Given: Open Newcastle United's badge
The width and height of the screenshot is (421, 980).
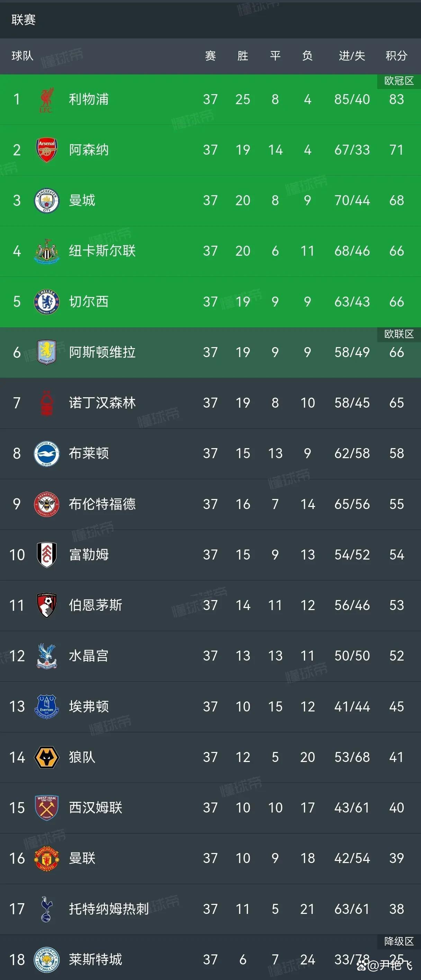Looking at the screenshot, I should [x=46, y=251].
